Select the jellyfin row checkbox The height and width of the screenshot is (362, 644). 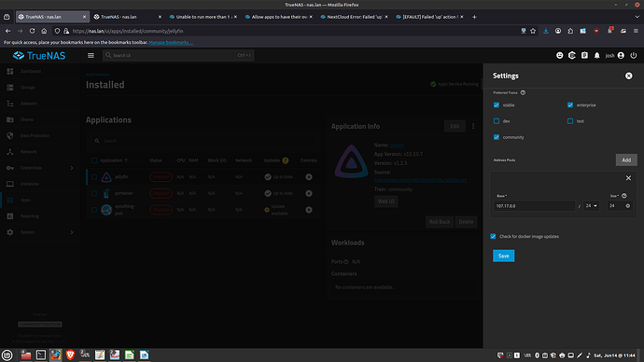(x=94, y=177)
